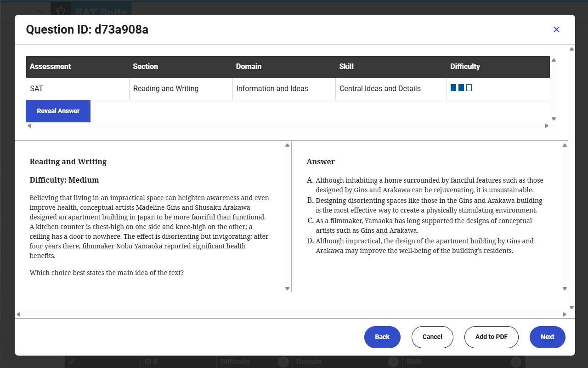Screen dimensions: 588x368
Task: Click the Reading and Writing passage heading
Action: [68, 161]
